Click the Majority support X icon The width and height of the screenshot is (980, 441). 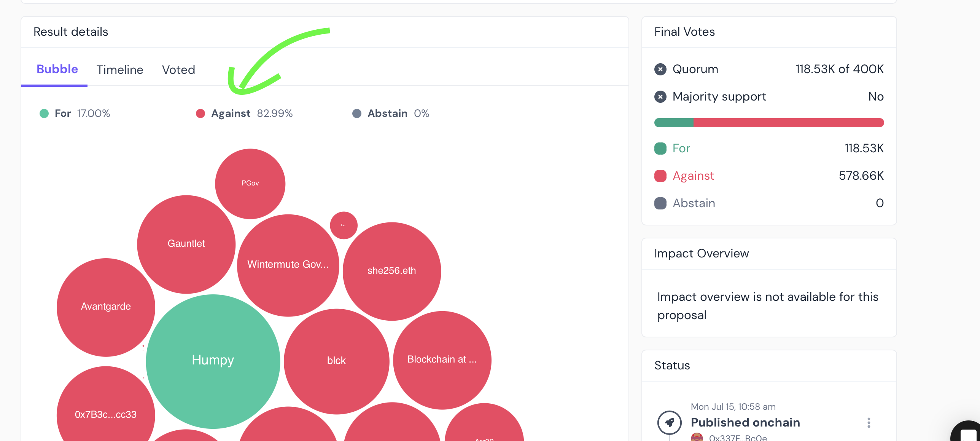coord(660,97)
